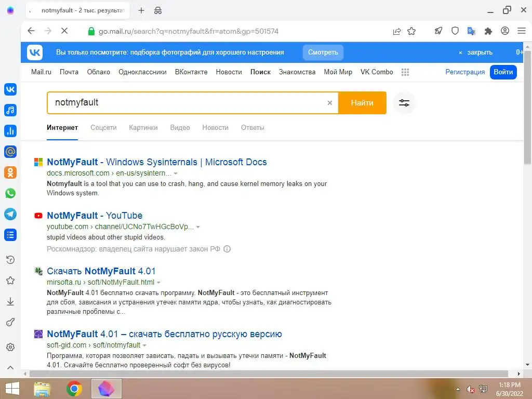
Task: Click the horizontal scrollbar
Action: click(269, 374)
